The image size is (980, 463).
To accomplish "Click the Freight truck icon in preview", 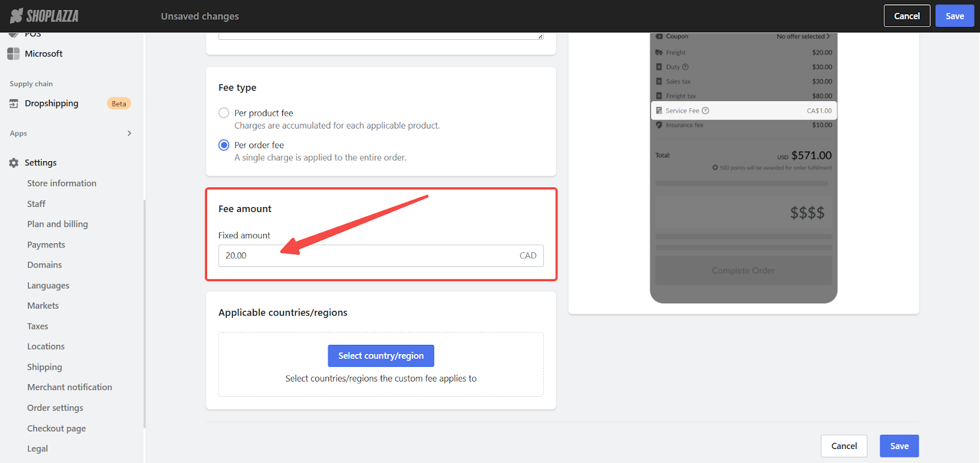I will pos(659,53).
